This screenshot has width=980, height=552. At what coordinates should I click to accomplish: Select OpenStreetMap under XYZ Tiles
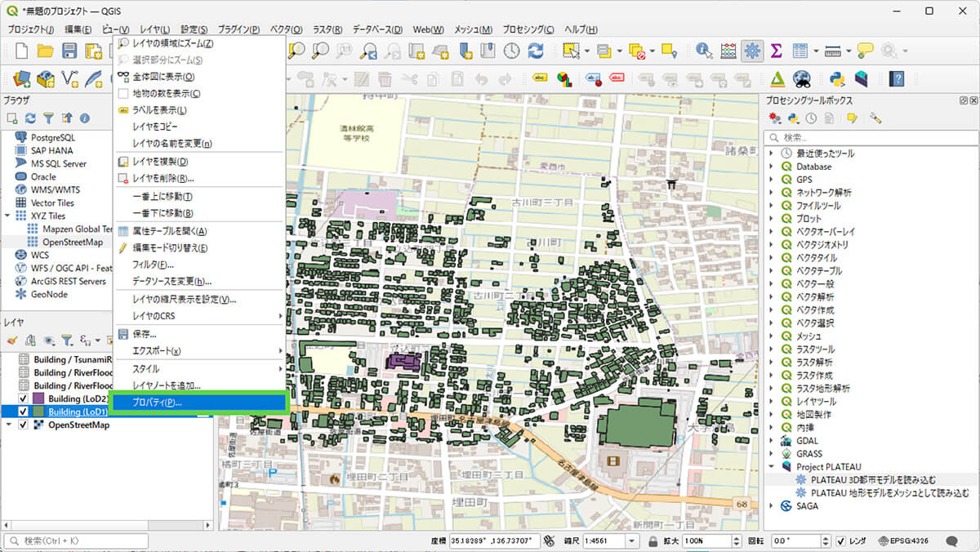[72, 242]
